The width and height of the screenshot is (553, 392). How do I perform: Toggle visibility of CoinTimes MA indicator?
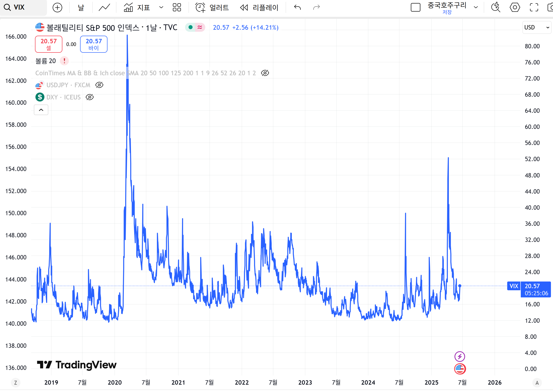click(x=265, y=73)
